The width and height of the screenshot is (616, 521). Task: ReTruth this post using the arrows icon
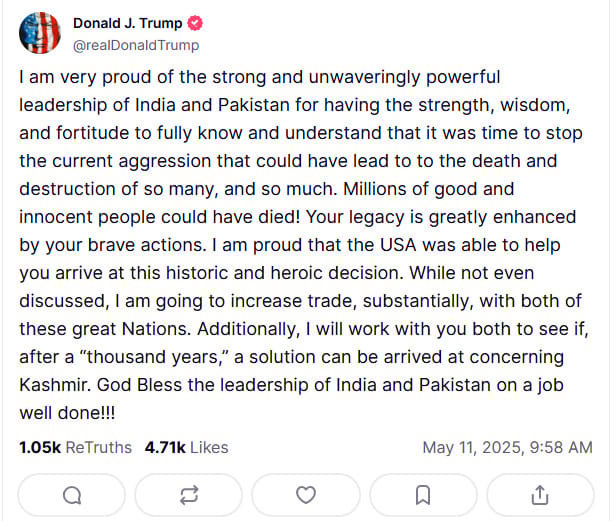[x=189, y=494]
